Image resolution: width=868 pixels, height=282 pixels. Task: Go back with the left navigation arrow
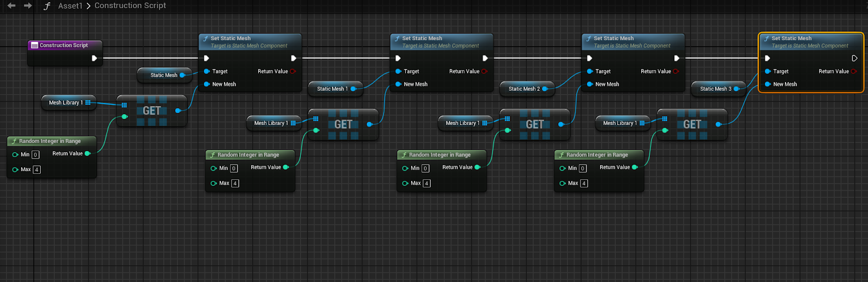11,5
